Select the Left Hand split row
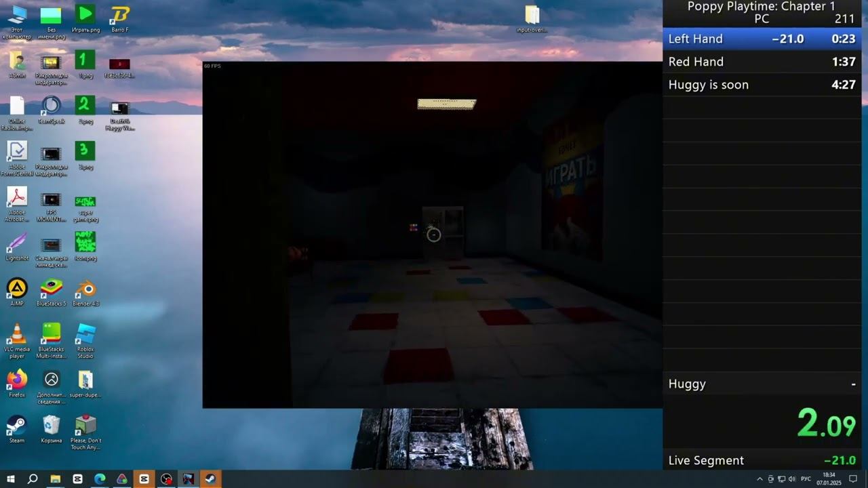Viewport: 868px width, 488px height. 762,39
